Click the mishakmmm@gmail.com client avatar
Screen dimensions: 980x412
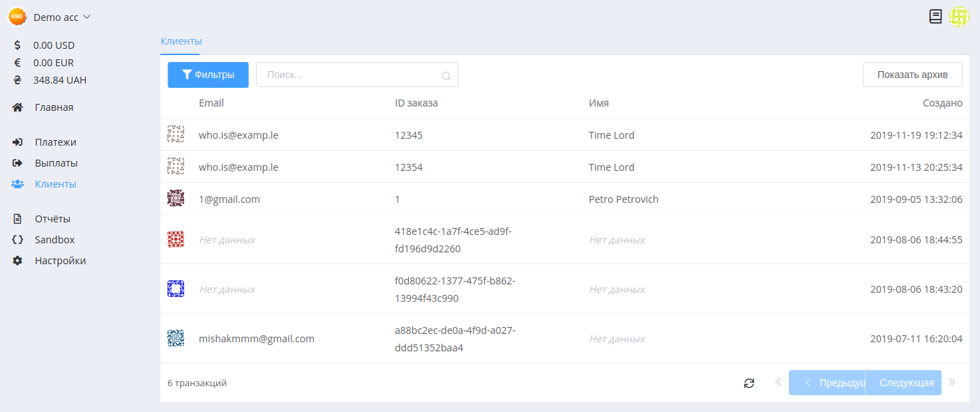click(x=176, y=338)
